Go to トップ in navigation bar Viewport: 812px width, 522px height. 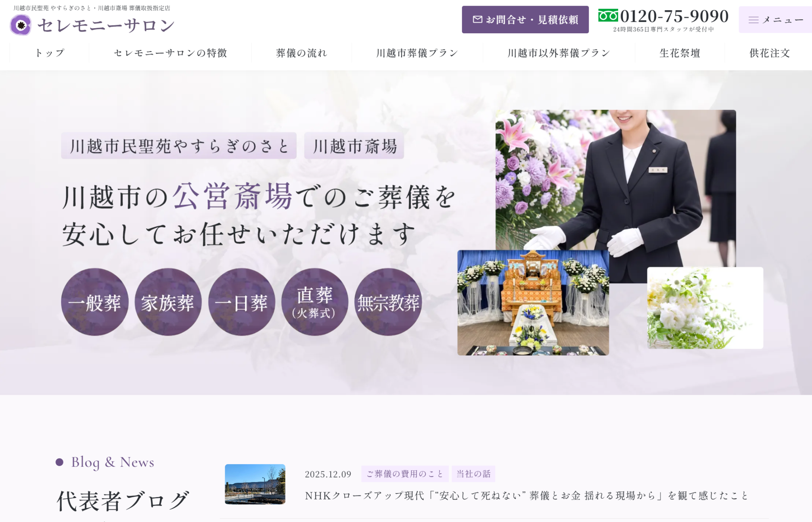[50, 53]
